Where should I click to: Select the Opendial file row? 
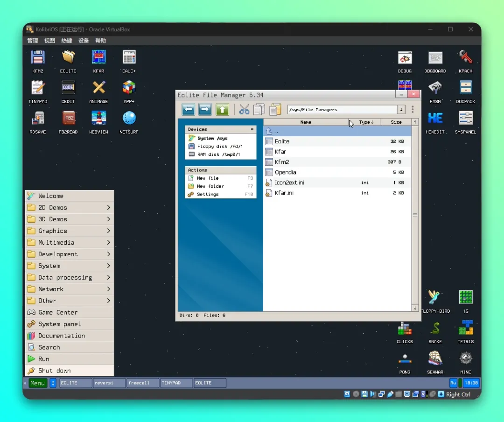(337, 172)
